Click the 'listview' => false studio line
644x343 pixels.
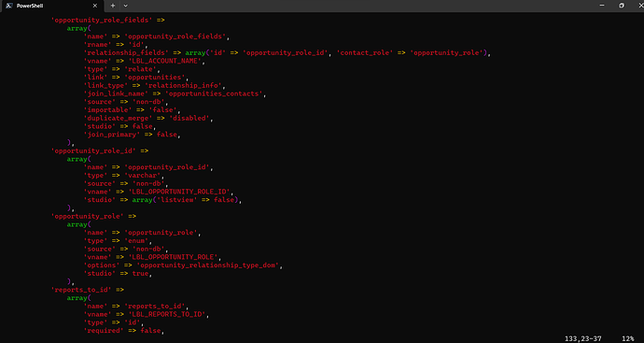(162, 200)
